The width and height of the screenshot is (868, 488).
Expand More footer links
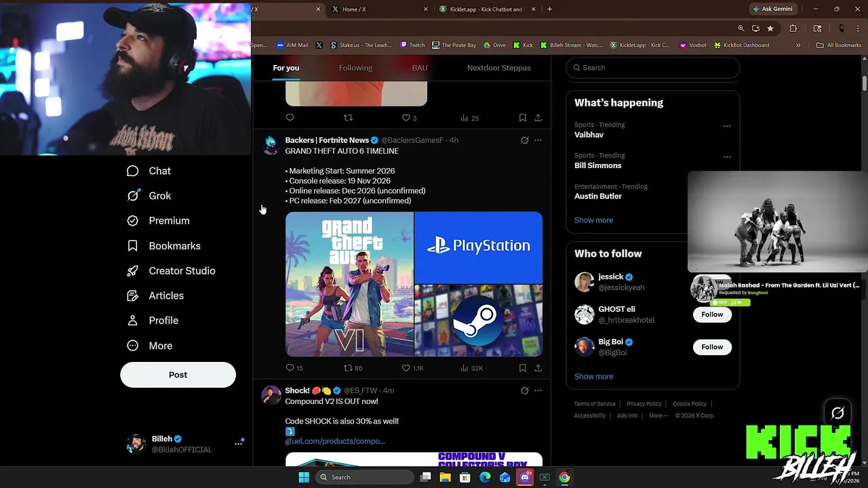click(658, 415)
